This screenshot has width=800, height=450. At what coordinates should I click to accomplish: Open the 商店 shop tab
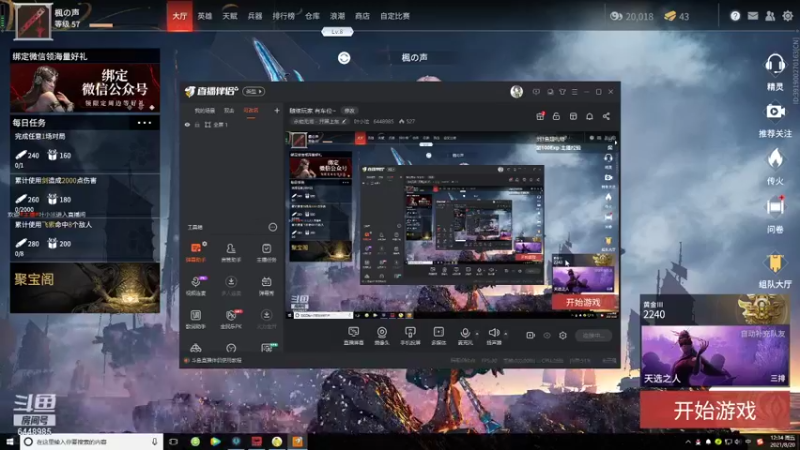(x=362, y=16)
